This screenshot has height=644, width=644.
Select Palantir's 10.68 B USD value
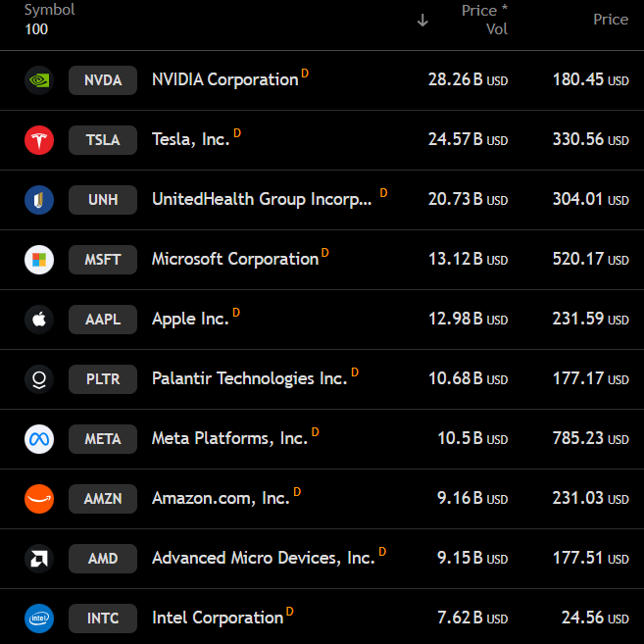tap(468, 378)
